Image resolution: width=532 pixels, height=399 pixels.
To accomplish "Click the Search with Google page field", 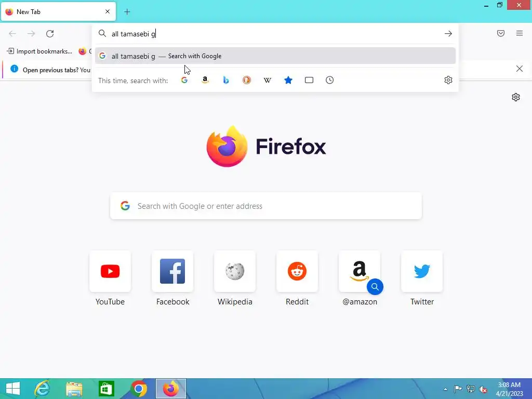I will pos(266,206).
